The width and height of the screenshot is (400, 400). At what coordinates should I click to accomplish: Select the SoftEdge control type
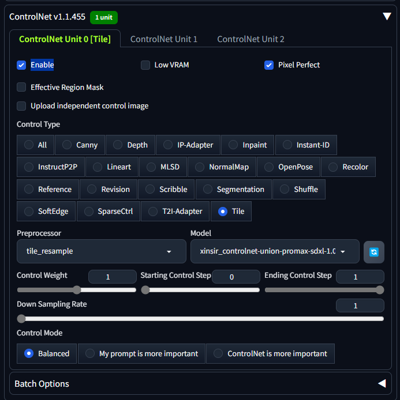46,211
